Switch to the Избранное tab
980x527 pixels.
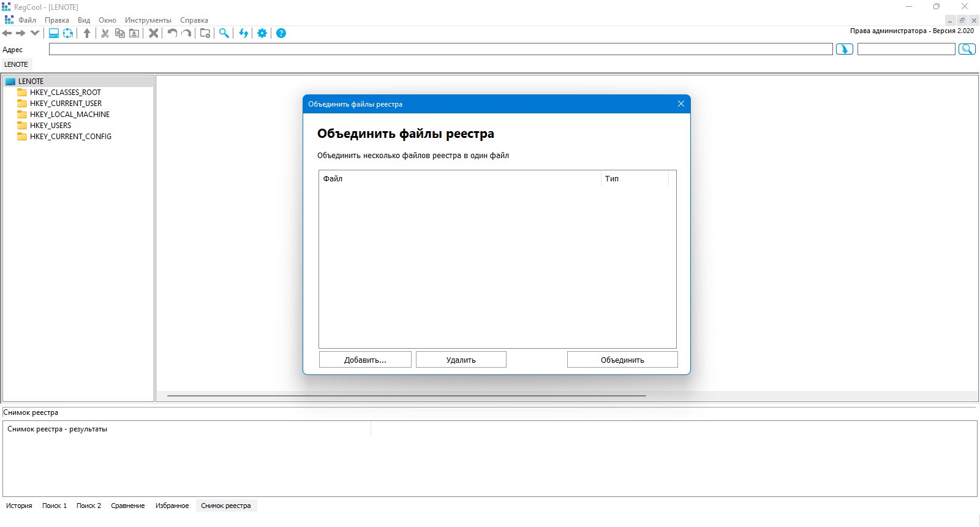[172, 506]
